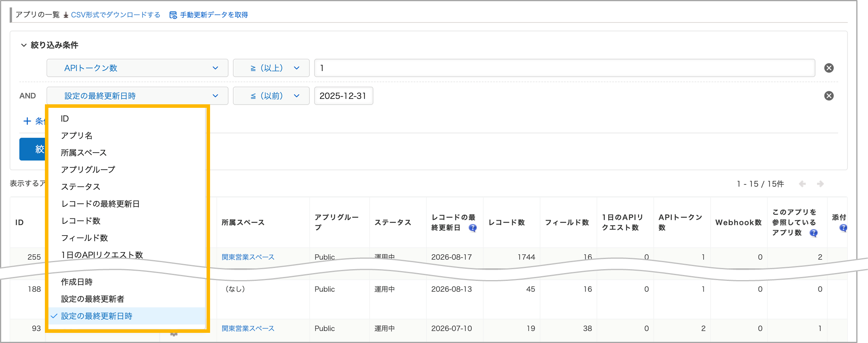Select checked 設定の最終更新日時 option
Viewport: 868px width, 343px height.
(x=127, y=316)
